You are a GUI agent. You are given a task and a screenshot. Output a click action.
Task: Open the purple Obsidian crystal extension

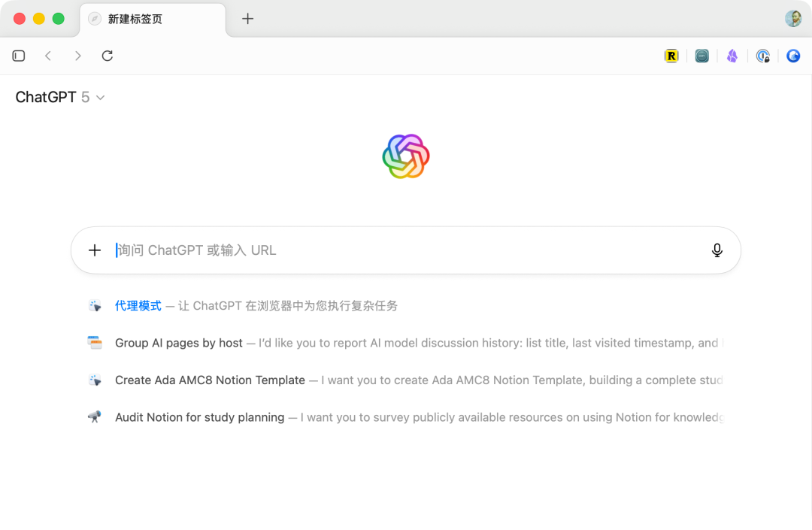point(732,56)
